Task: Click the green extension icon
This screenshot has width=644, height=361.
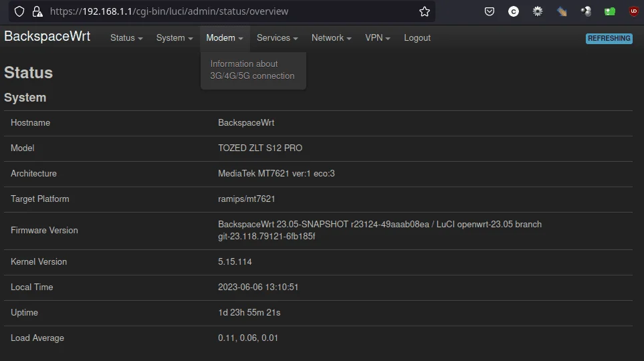Action: click(x=609, y=11)
